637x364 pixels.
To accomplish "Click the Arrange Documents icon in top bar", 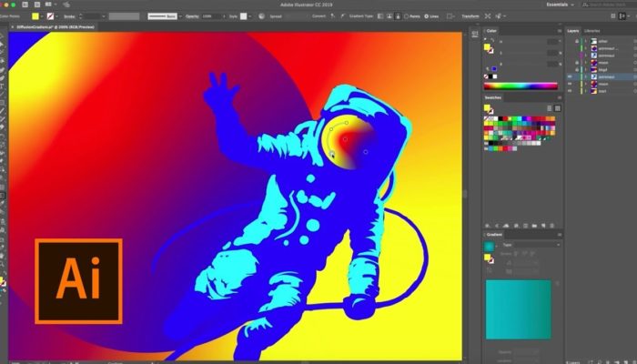I will tap(49, 5).
